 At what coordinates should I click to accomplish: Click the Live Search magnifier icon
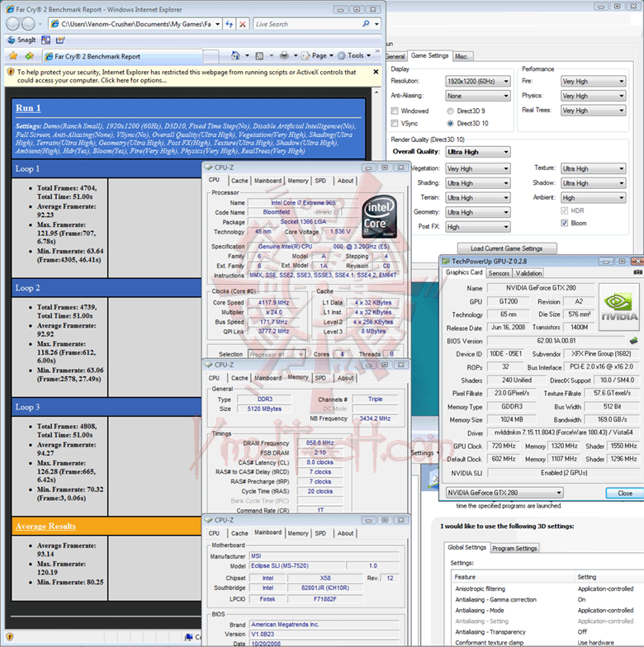tap(366, 24)
